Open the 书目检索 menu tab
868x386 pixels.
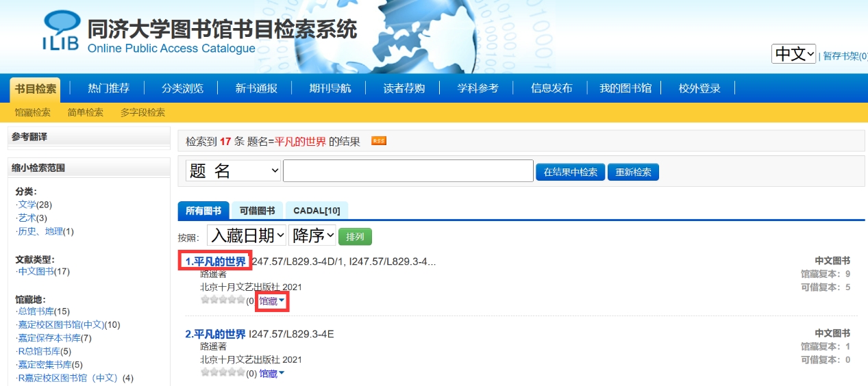(x=35, y=89)
